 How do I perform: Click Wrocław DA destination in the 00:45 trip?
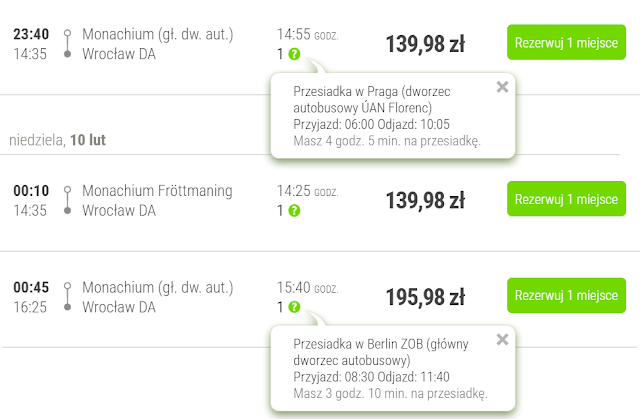(119, 307)
